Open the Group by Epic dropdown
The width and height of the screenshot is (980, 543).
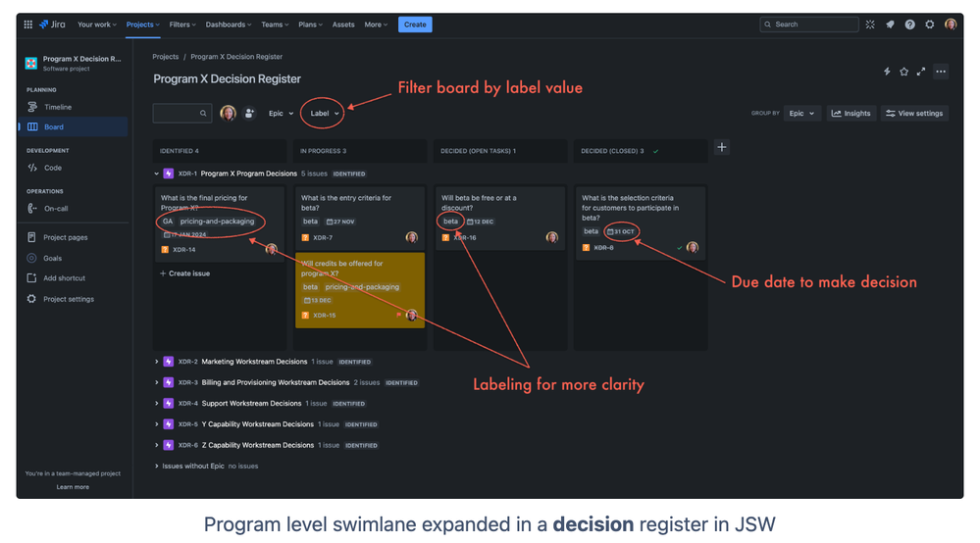click(x=801, y=113)
